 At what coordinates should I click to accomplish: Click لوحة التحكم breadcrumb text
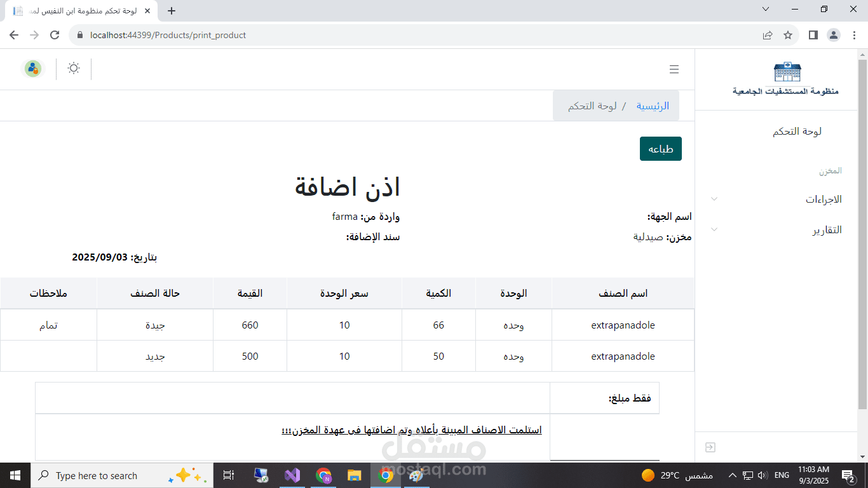pos(592,106)
